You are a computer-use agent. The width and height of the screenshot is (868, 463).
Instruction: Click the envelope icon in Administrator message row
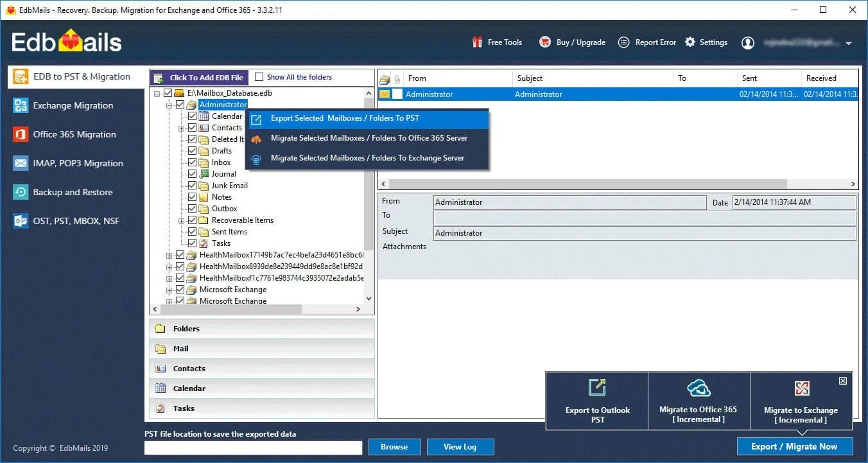(x=385, y=94)
